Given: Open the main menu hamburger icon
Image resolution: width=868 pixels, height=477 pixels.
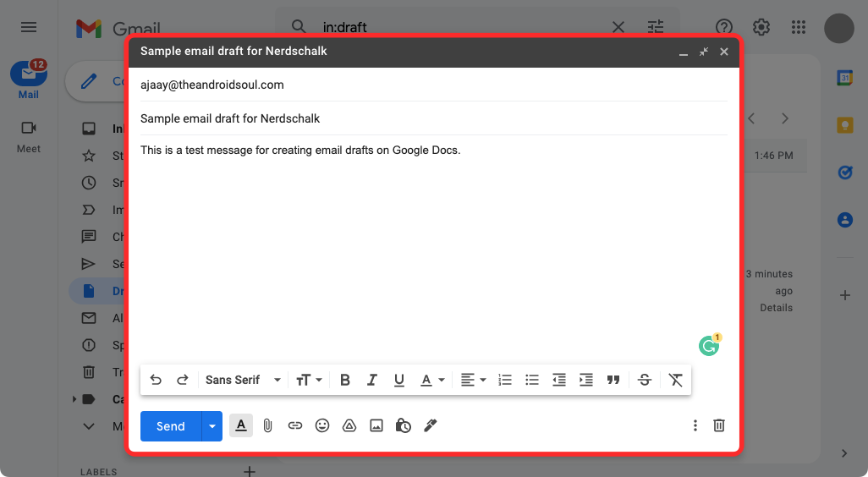Looking at the screenshot, I should (x=29, y=27).
